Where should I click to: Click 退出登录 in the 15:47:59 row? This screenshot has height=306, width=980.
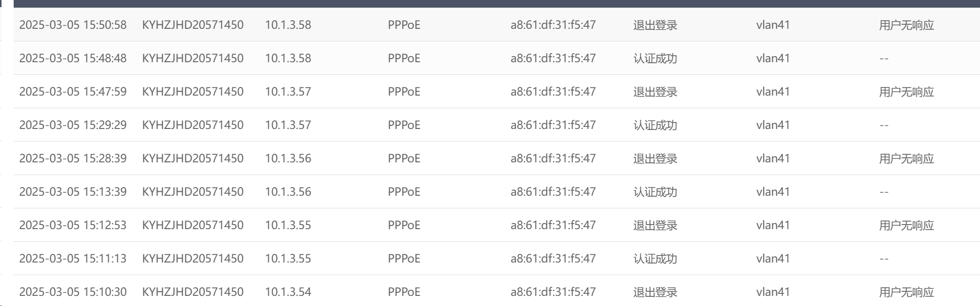655,92
